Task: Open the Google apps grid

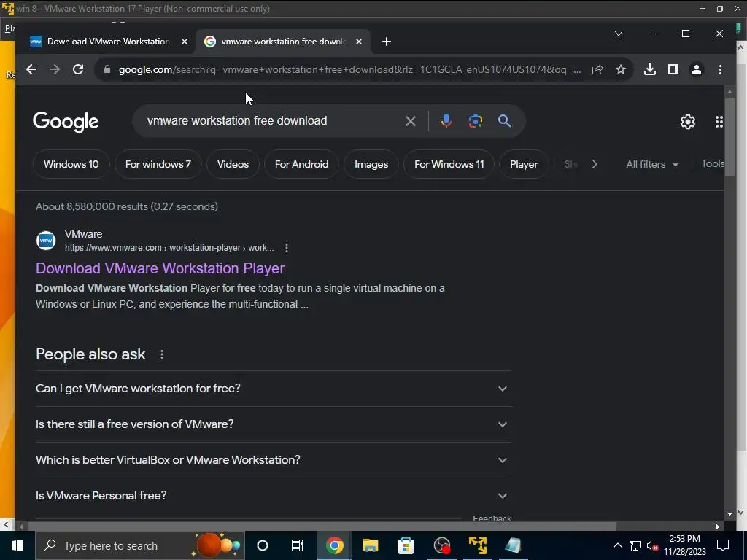Action: point(719,122)
